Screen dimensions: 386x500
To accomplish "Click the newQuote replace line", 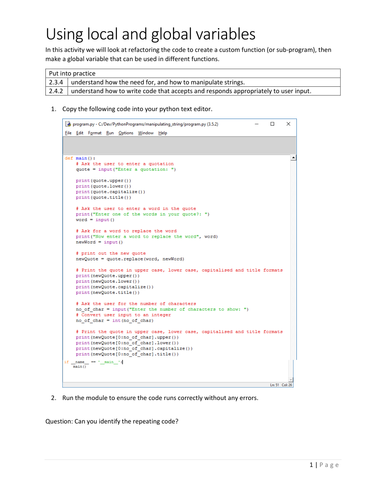I will tap(130, 259).
